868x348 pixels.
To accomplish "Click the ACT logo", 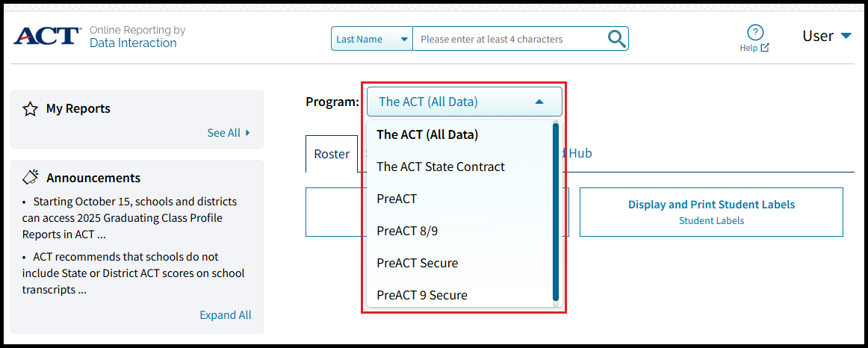I will point(47,36).
